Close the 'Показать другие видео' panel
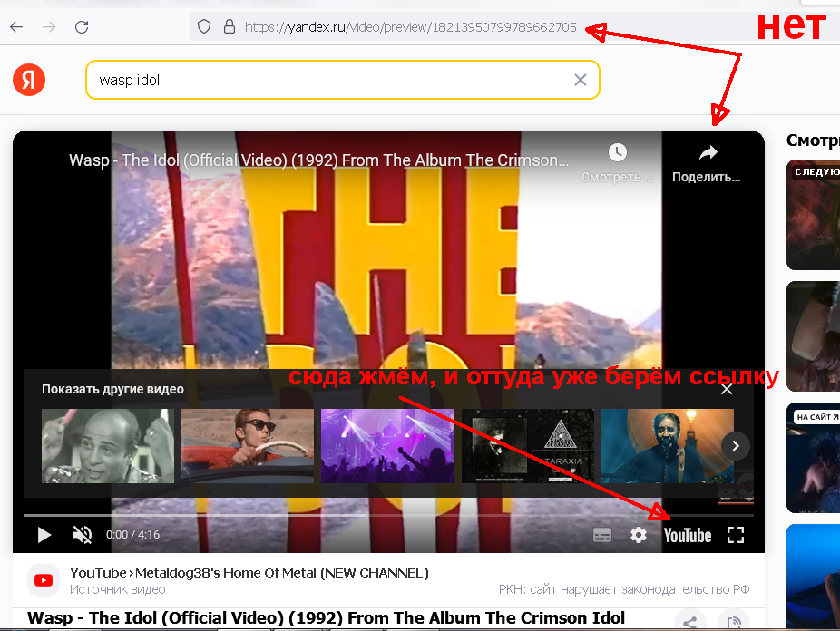Viewport: 840px width, 631px height. (727, 389)
